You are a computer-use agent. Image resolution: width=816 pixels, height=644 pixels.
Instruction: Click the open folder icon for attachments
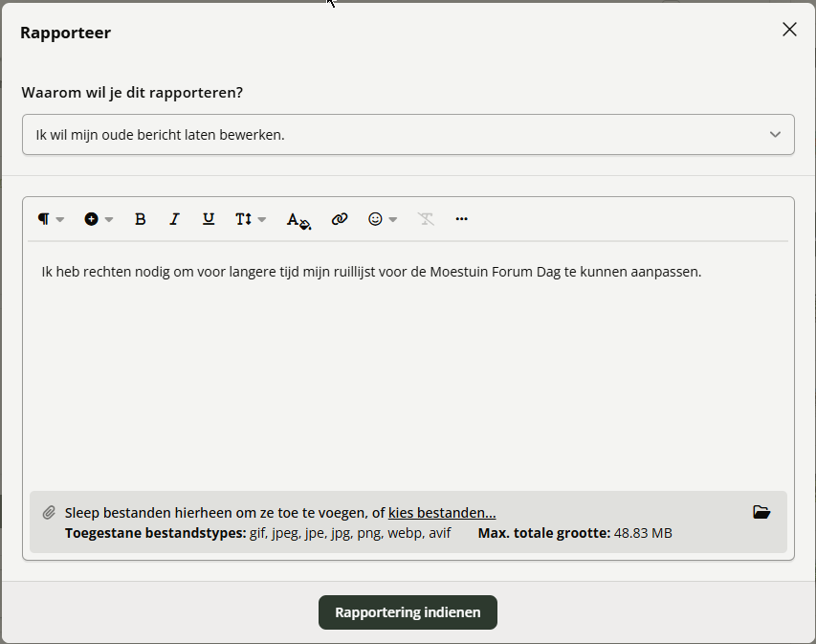tap(761, 512)
